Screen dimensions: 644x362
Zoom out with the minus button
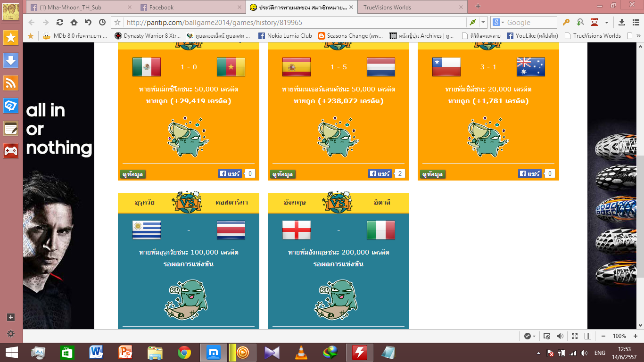604,336
